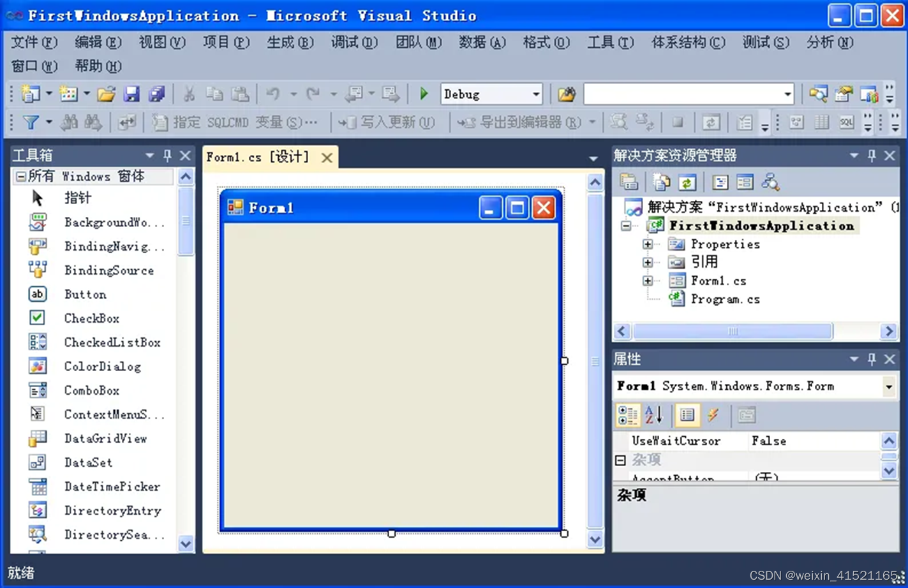Click Show All Files in Solution Explorer toolbar

pyautogui.click(x=661, y=182)
